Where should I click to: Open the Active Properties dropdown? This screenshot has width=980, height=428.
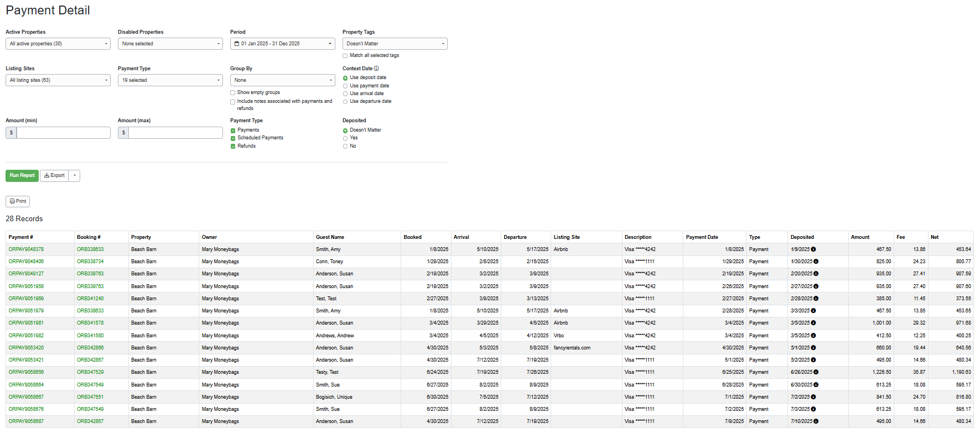click(58, 44)
